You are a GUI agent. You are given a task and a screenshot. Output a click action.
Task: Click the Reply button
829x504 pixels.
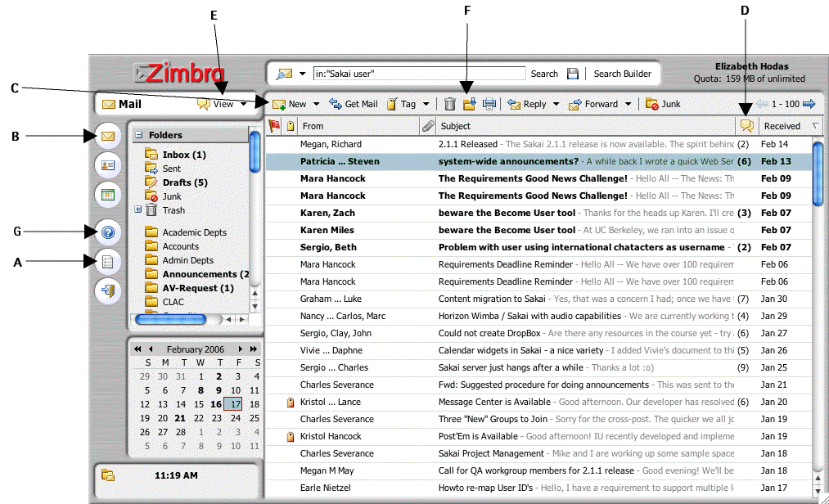[526, 104]
